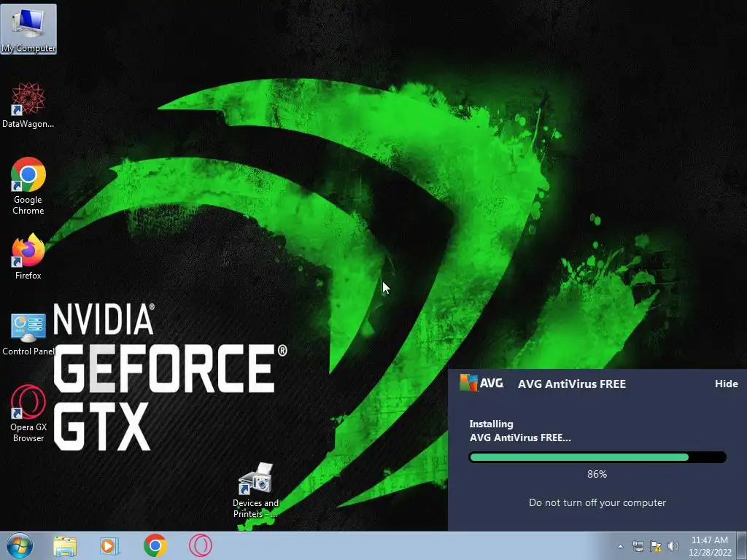Open Windows Explorer from the taskbar
The image size is (747, 560).
pos(65,545)
